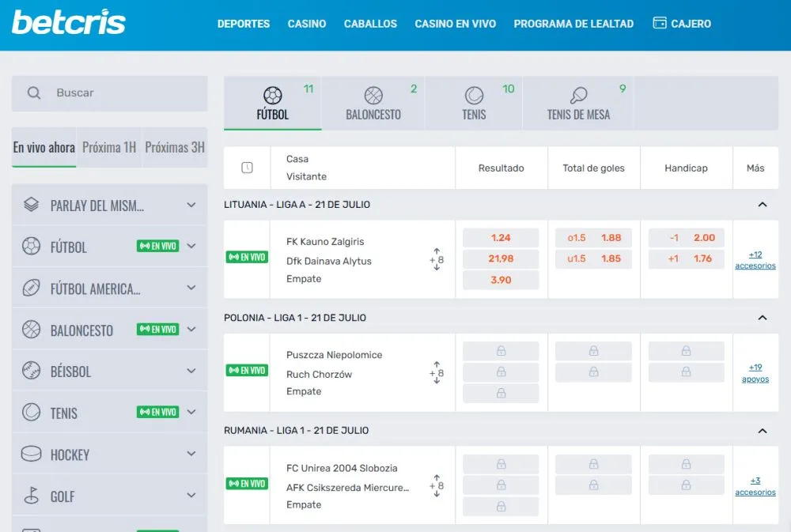Click the hockey puck icon in sidebar
The image size is (791, 532).
click(32, 455)
